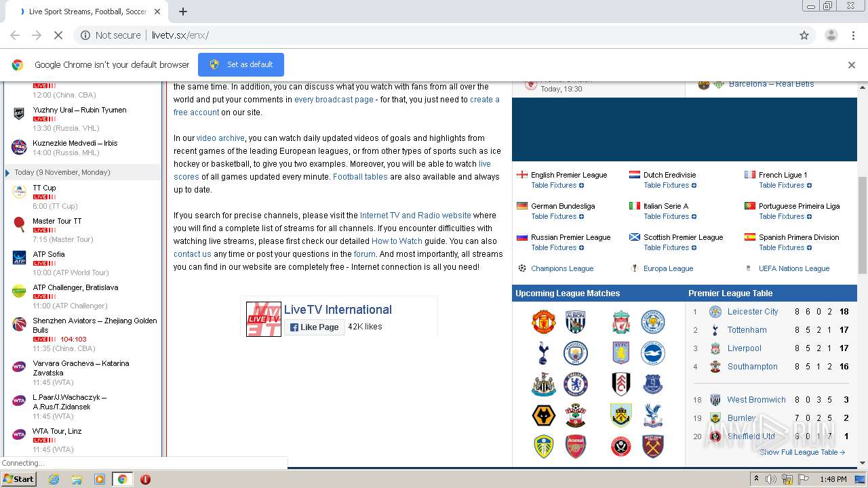868x488 pixels.
Task: Click the Burnley crest in upcoming matches grid
Action: (x=620, y=415)
